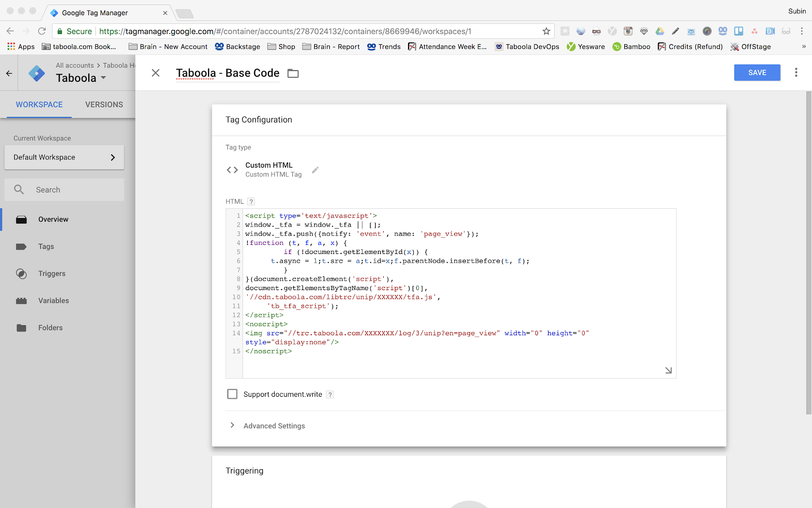Click the Overview icon in the sidebar

[21, 219]
